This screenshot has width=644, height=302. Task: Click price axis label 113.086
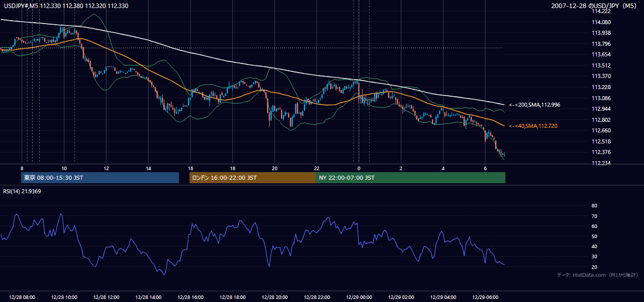(601, 98)
